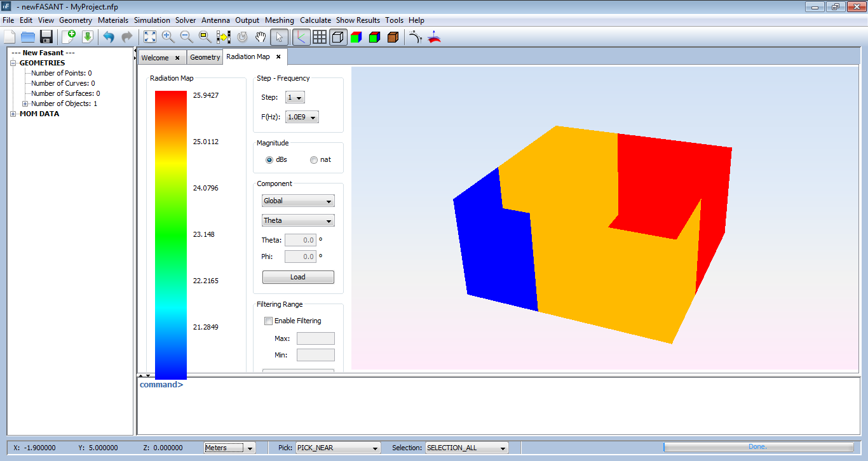Open the Global component dropdown

click(x=298, y=201)
